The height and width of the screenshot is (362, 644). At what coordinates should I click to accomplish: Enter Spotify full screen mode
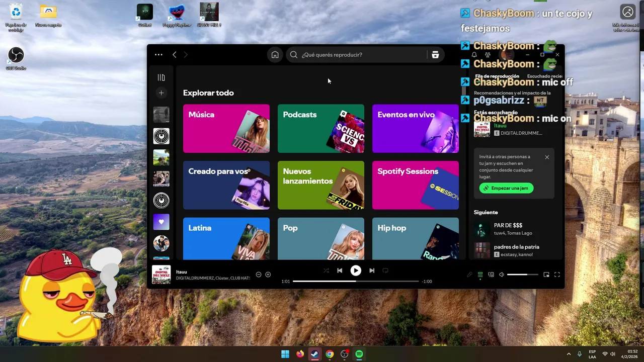click(x=557, y=275)
